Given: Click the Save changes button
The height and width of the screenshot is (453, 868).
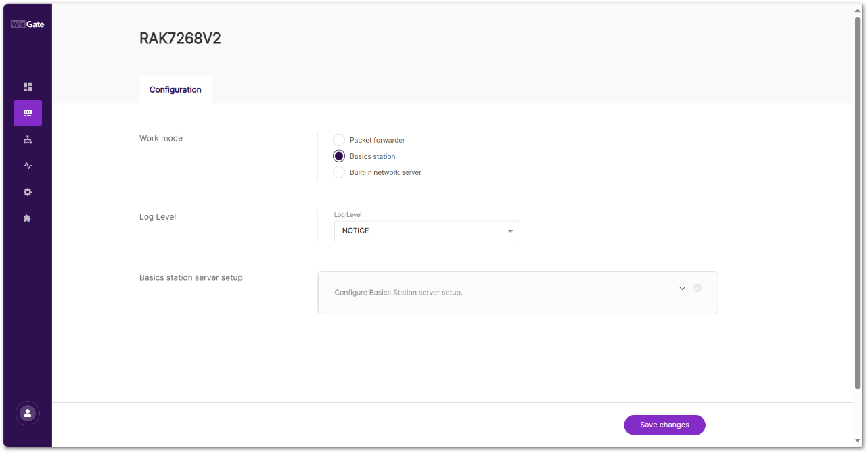Looking at the screenshot, I should coord(664,425).
